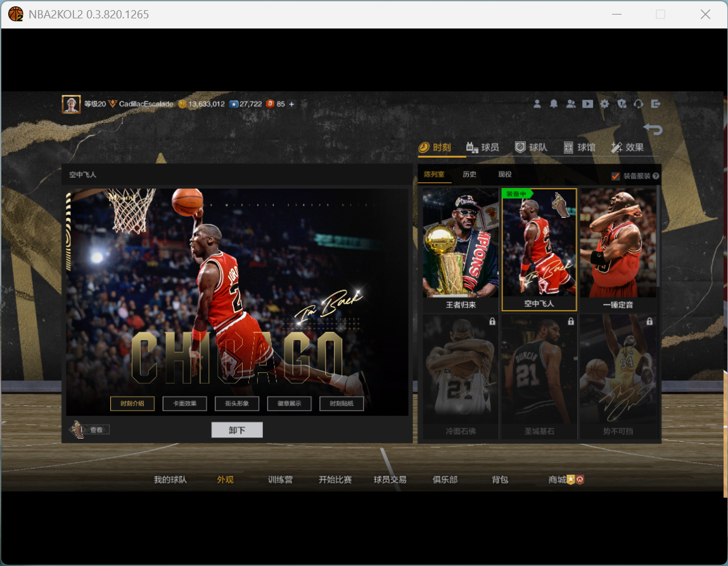
Task: Click the red token icon beside 85
Action: pyautogui.click(x=270, y=104)
